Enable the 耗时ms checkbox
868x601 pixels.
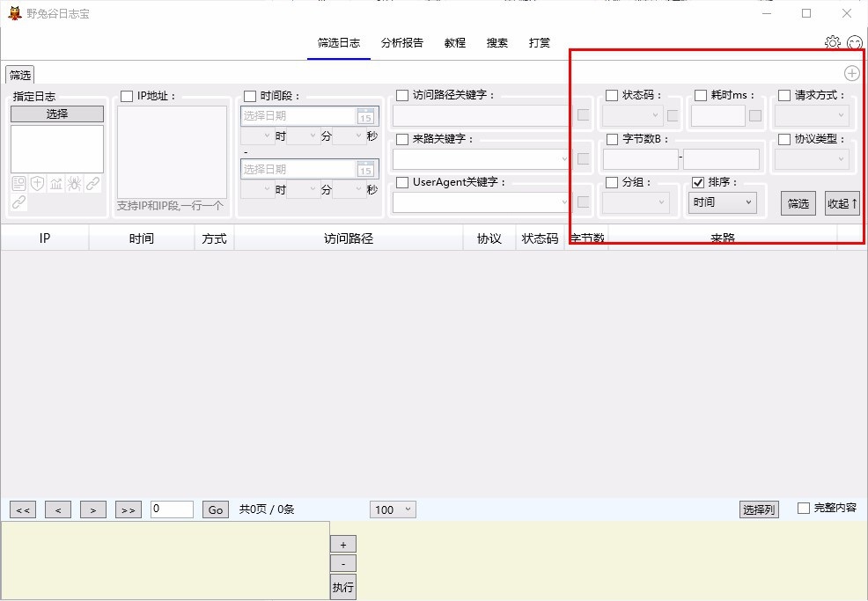pyautogui.click(x=700, y=95)
